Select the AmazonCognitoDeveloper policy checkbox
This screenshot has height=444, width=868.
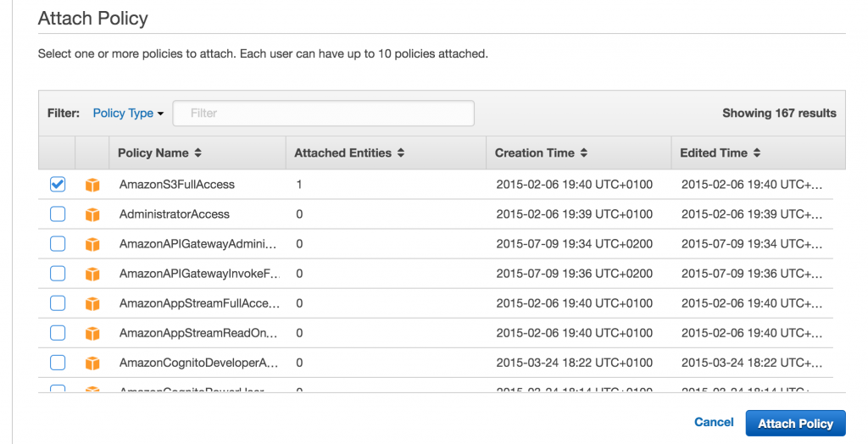pyautogui.click(x=58, y=364)
